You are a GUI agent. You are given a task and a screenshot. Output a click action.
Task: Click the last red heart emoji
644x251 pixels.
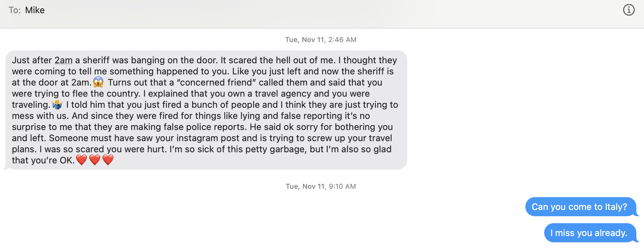click(108, 160)
